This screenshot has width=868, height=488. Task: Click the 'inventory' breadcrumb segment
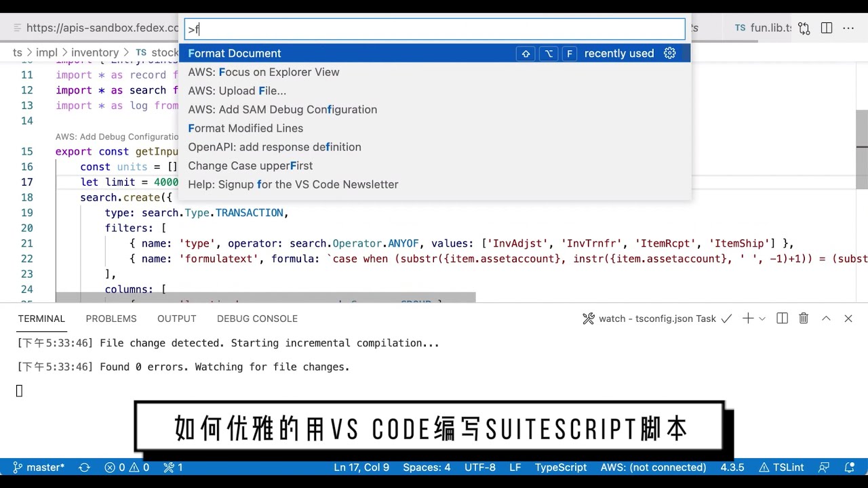pos(95,52)
